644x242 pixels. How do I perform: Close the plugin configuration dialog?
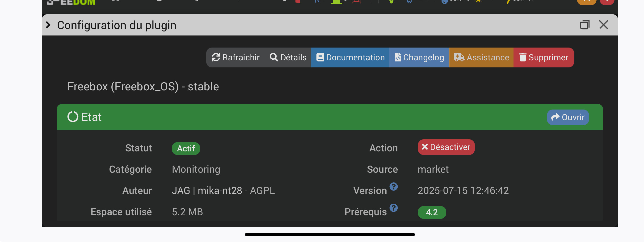pos(603,25)
